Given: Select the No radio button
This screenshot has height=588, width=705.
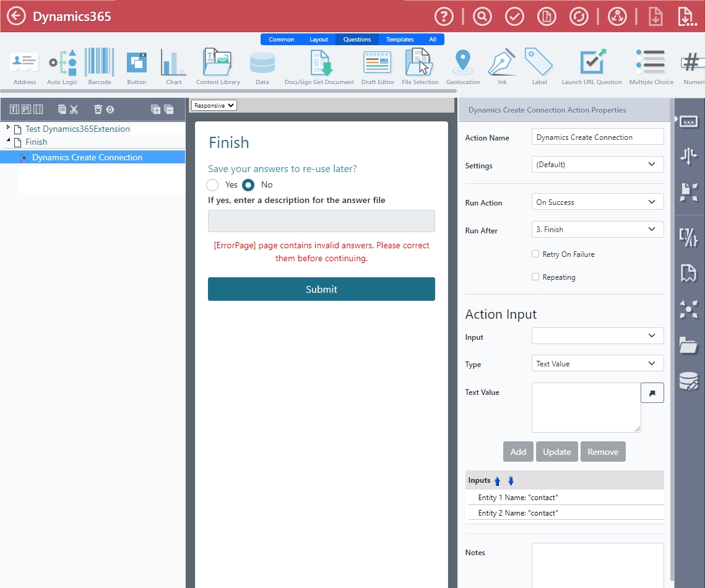Looking at the screenshot, I should point(248,185).
